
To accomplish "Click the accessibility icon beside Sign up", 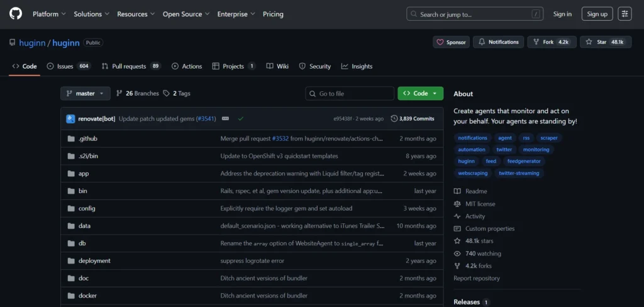I will click(625, 14).
